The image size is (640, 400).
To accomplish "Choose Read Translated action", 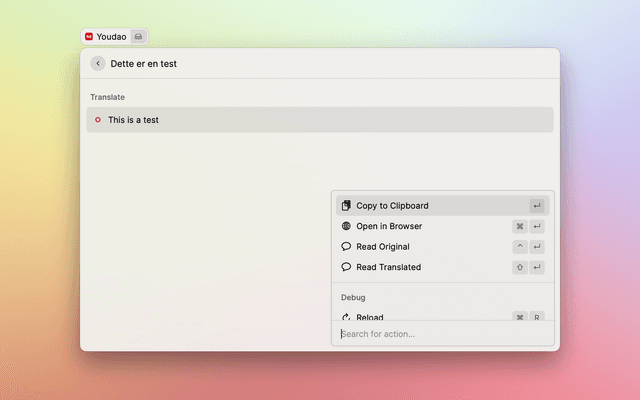I will pyautogui.click(x=388, y=267).
